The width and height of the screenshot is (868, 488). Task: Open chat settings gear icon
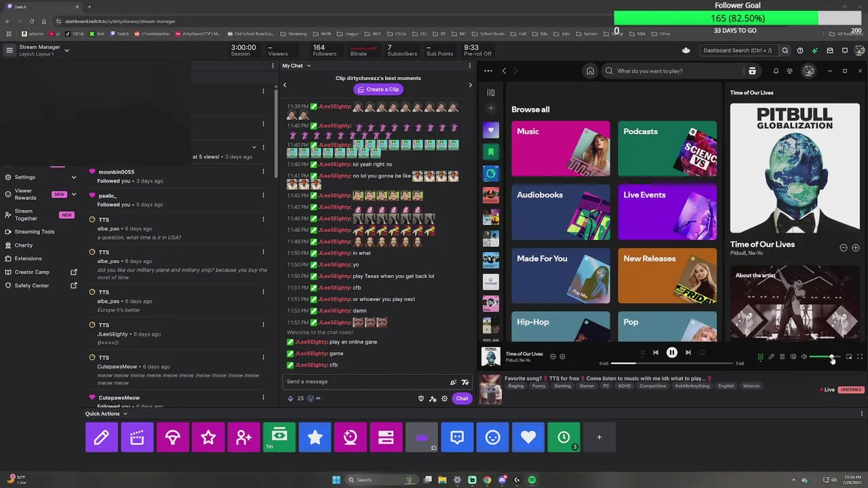click(x=444, y=399)
